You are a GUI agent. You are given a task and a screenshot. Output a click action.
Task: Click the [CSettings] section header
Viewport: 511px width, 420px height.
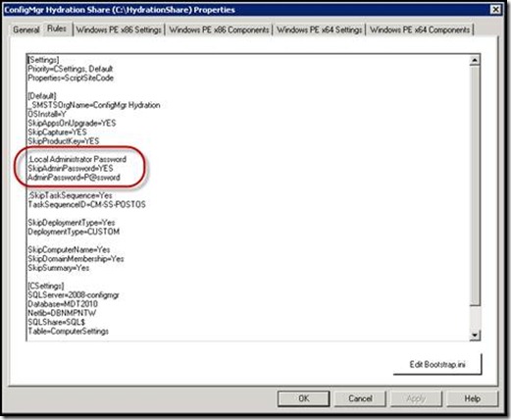click(46, 286)
